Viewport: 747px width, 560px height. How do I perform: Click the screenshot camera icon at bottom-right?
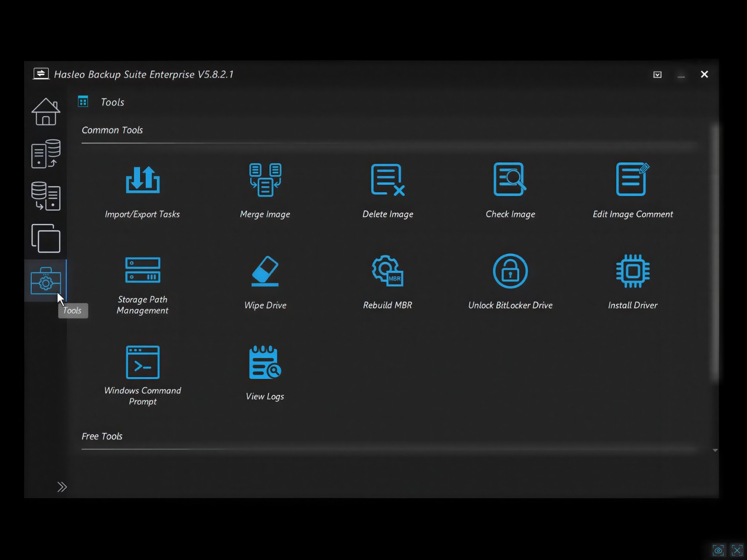(x=718, y=550)
